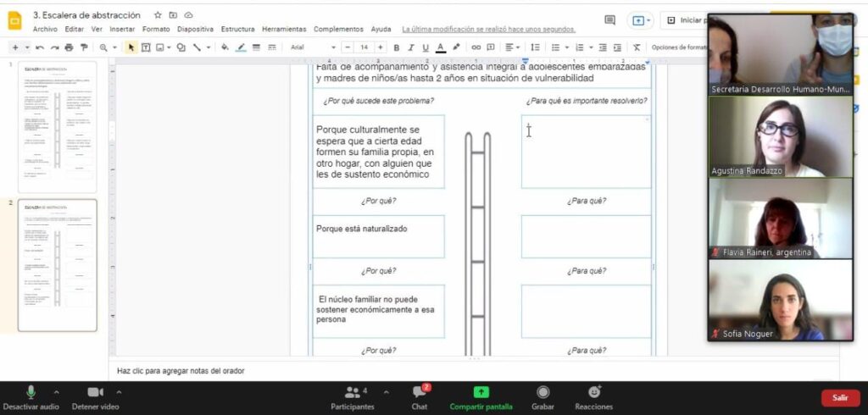Open the Insertar menu
The height and width of the screenshot is (415, 868).
point(122,29)
